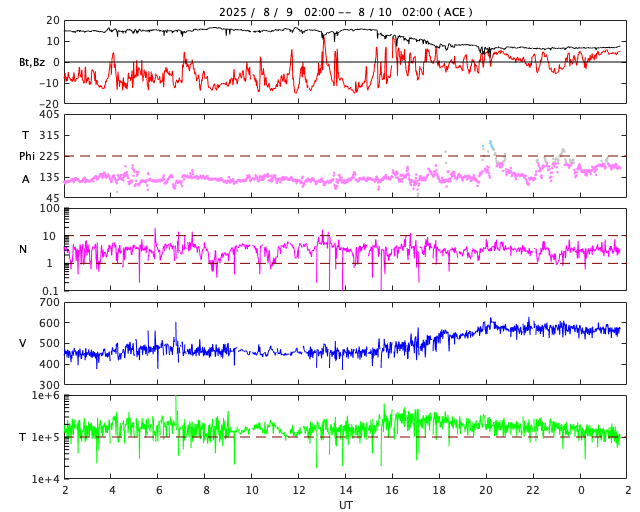Click the 'UT' x-axis label

[345, 505]
